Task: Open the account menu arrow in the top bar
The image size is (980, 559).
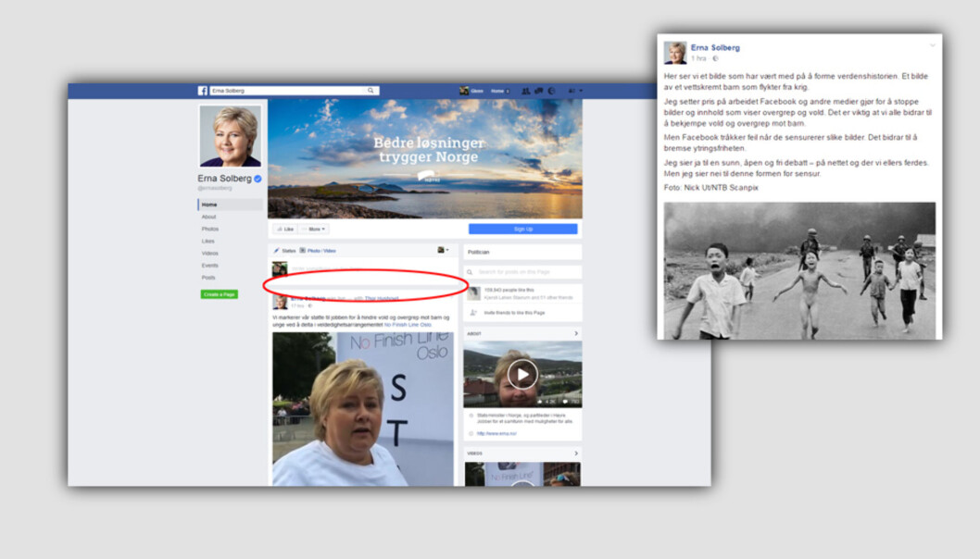Action: coord(582,91)
